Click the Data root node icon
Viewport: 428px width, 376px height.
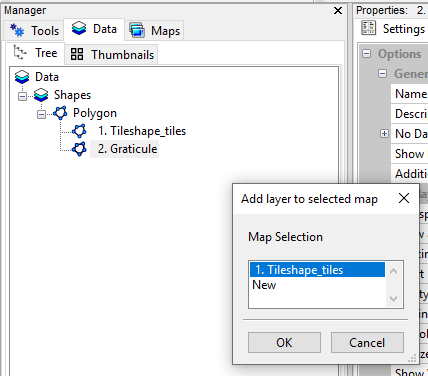[22, 77]
